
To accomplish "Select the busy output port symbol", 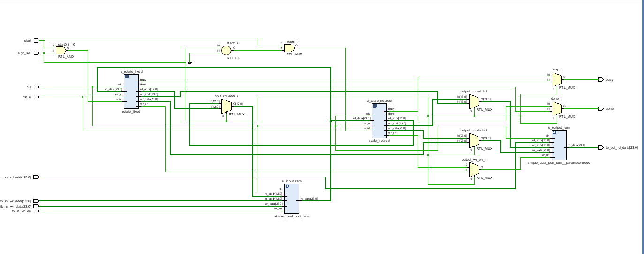I will (x=601, y=80).
